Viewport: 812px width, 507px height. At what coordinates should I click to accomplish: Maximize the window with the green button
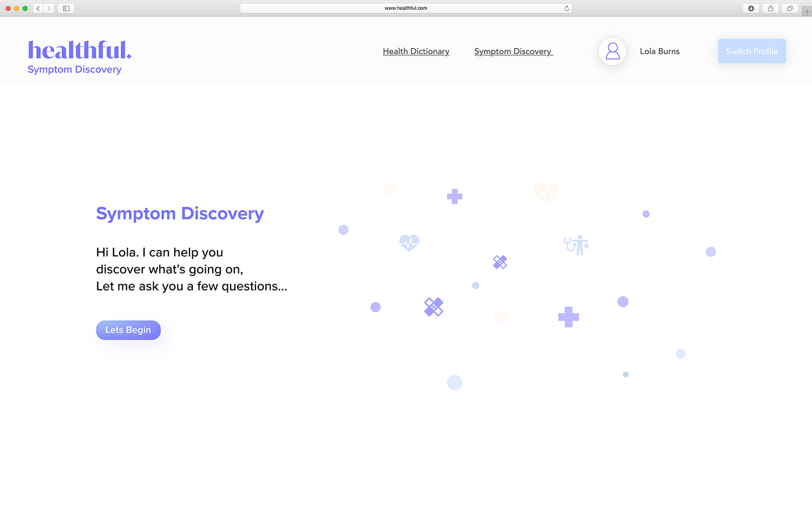coord(25,8)
